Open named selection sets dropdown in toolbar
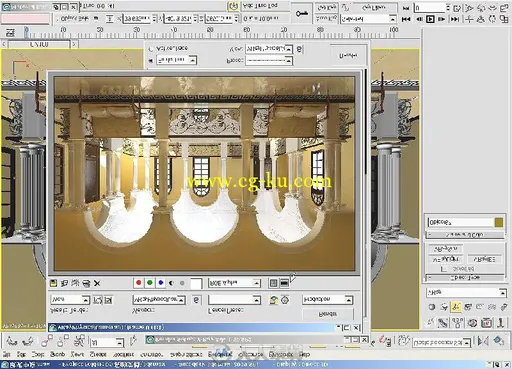 point(442,342)
